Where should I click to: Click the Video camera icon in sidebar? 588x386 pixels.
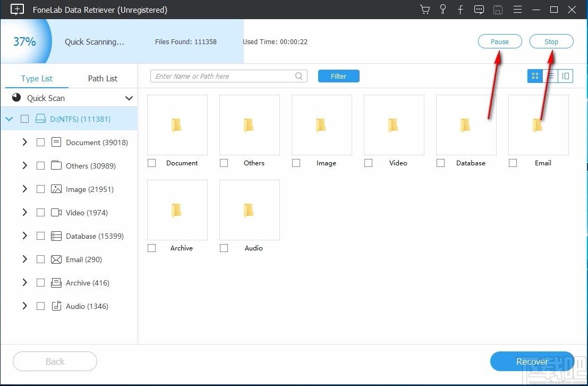(x=56, y=213)
